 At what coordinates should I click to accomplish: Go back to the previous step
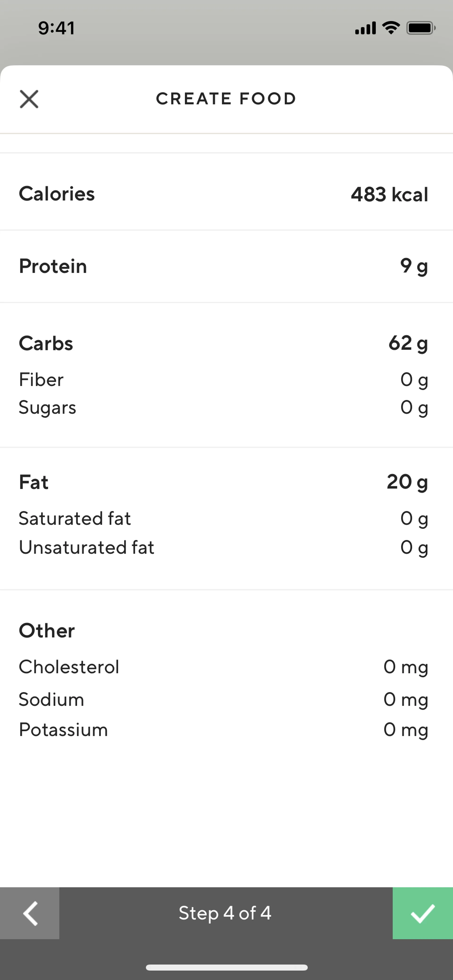point(30,913)
